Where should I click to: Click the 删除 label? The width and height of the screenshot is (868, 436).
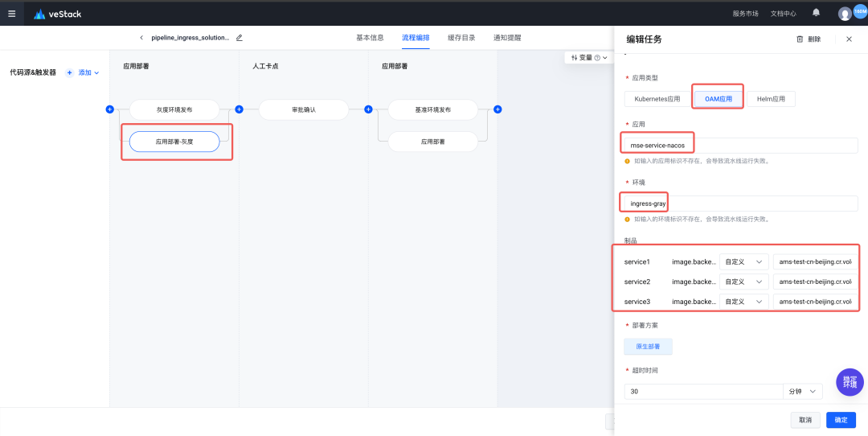click(814, 39)
